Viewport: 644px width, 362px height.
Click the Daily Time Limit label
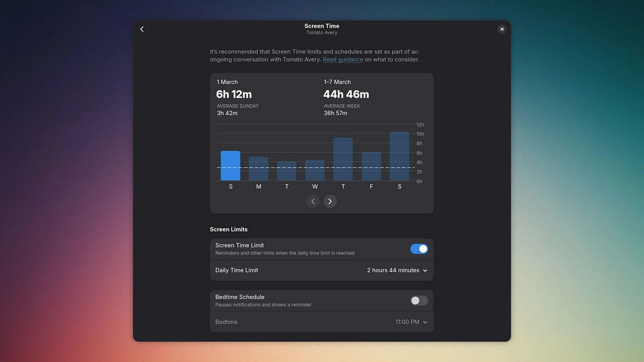point(237,270)
